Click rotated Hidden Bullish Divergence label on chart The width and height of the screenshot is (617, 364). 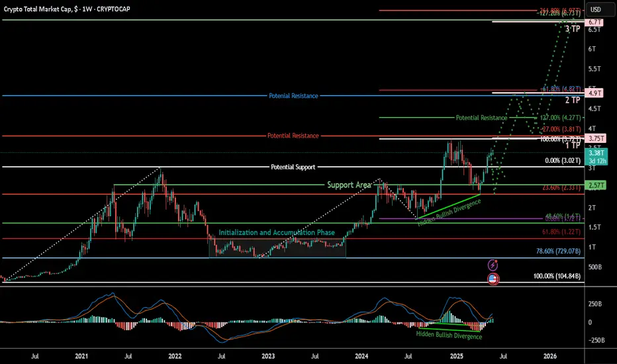coord(449,212)
